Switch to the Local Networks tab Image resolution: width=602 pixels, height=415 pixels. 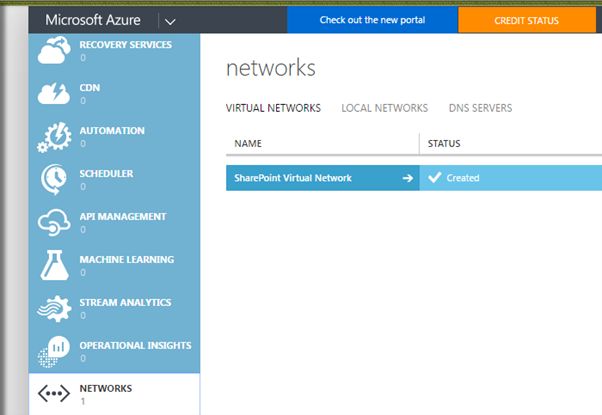coord(384,108)
